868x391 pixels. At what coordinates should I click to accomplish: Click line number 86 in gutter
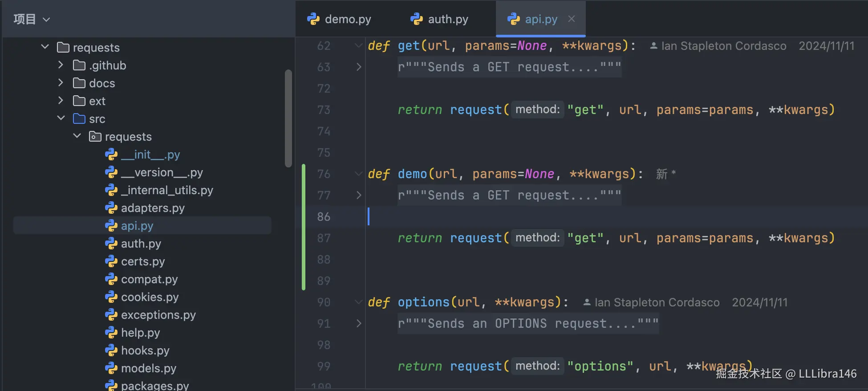click(x=324, y=217)
